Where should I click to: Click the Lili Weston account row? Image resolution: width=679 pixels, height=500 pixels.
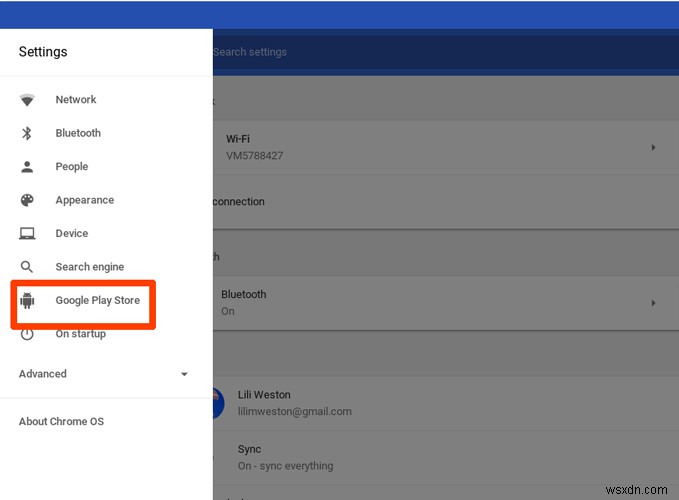click(446, 403)
